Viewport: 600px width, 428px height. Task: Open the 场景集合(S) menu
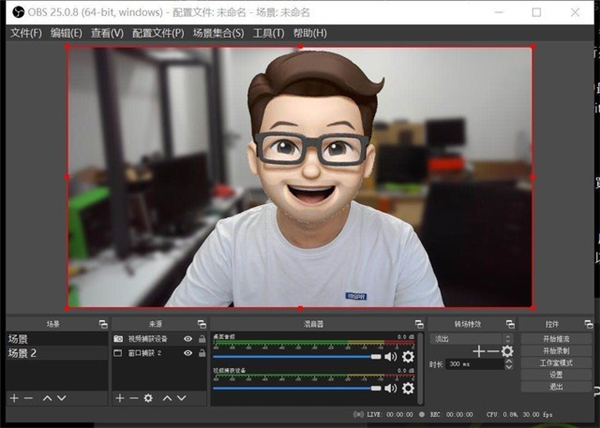[217, 33]
